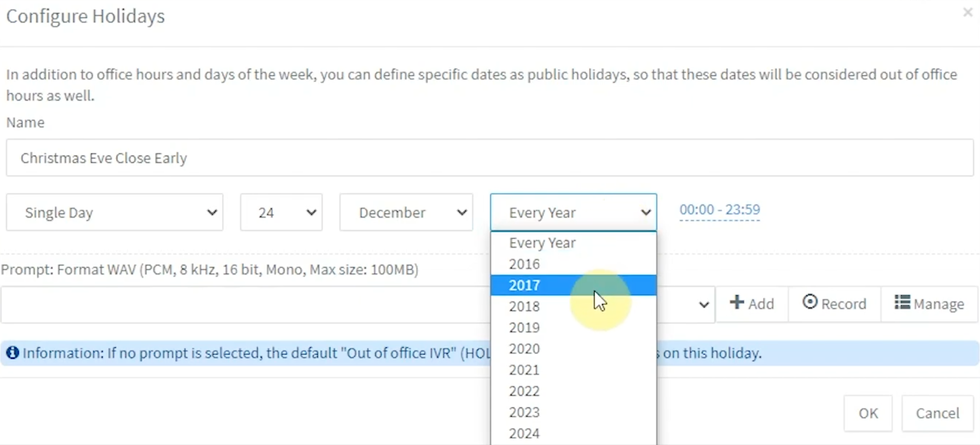The width and height of the screenshot is (980, 445).
Task: Close the Configure Holidays dialog
Action: point(968,12)
